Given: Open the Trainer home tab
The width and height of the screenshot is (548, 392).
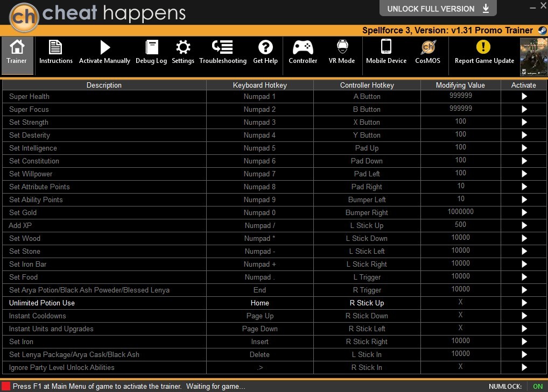Looking at the screenshot, I should (x=17, y=55).
